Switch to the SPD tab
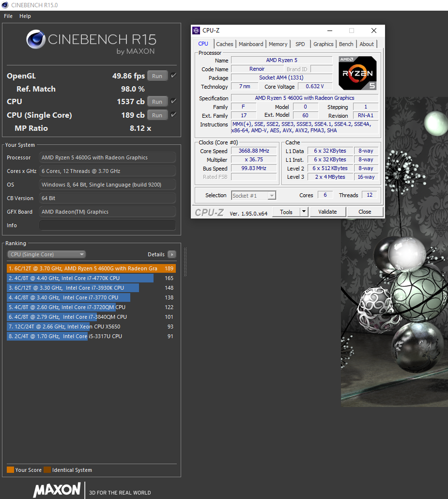448x499 pixels. (300, 44)
